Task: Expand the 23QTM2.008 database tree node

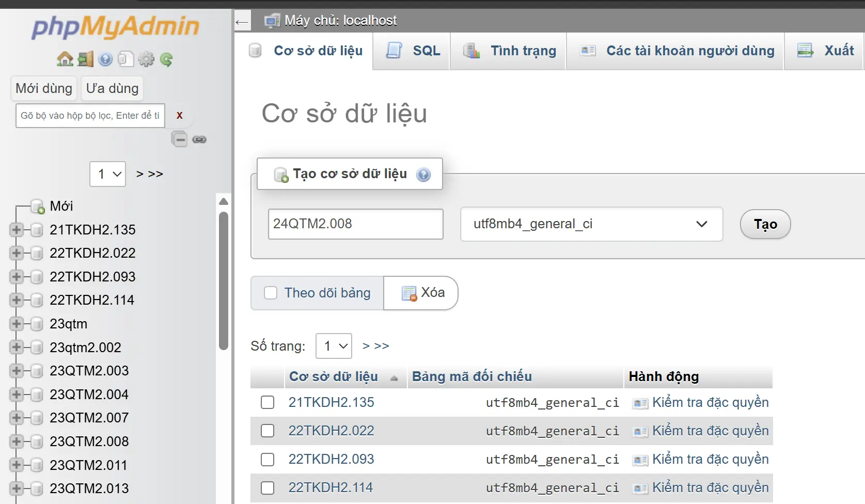Action: click(17, 441)
